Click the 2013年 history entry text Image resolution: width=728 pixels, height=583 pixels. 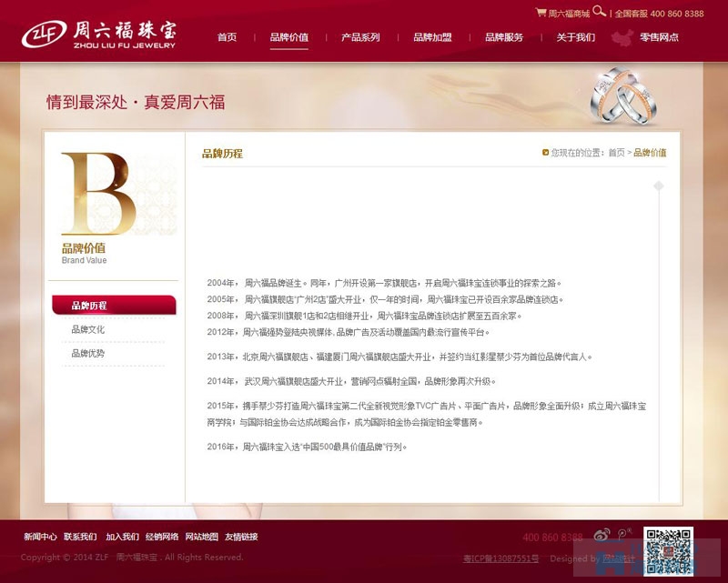point(399,357)
